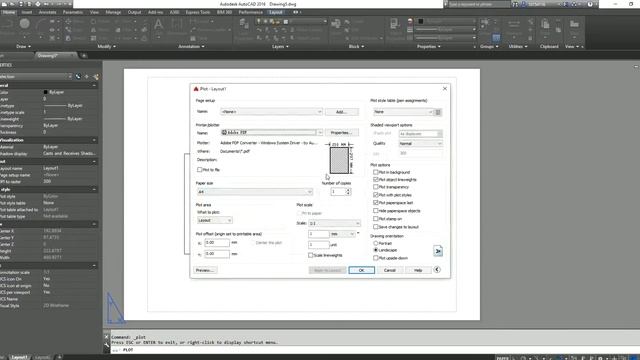Click the Help button in Plot dialog
Viewport: 640px width, 360px height.
click(x=418, y=270)
